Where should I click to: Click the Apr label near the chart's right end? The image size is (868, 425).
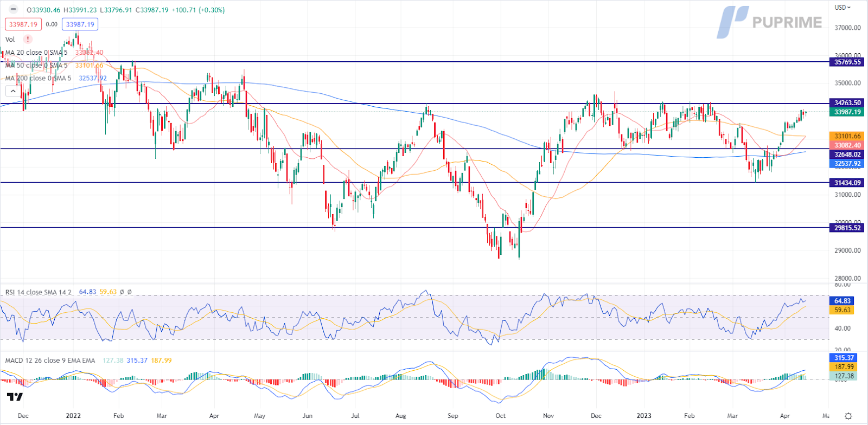tap(785, 416)
